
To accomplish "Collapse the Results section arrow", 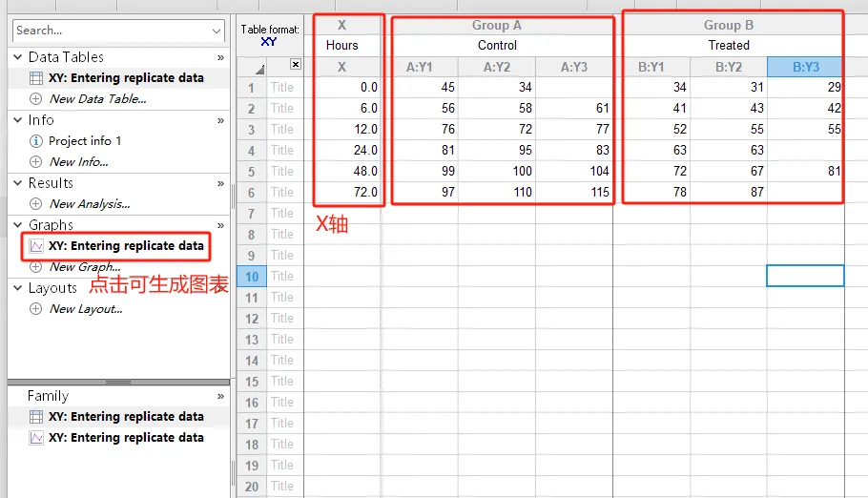I will 18,183.
